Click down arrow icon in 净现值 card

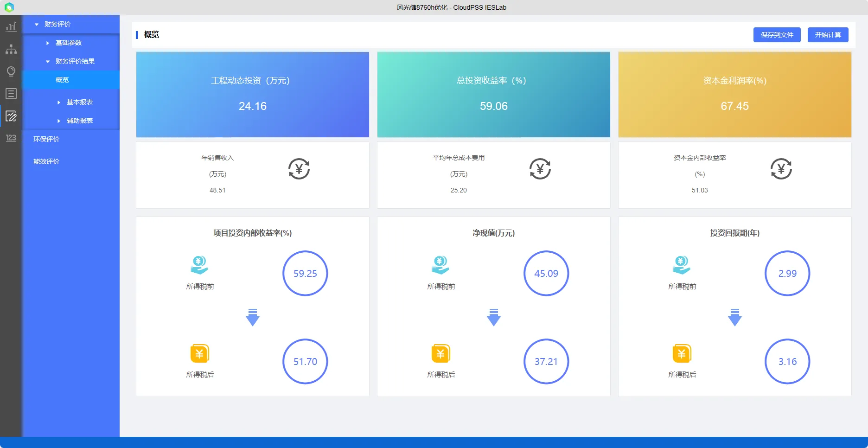[494, 317]
